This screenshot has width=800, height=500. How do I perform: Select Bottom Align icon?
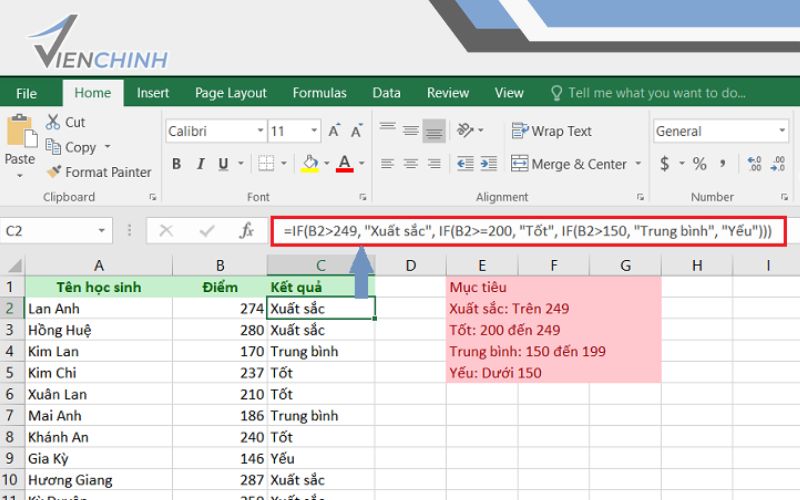(434, 131)
